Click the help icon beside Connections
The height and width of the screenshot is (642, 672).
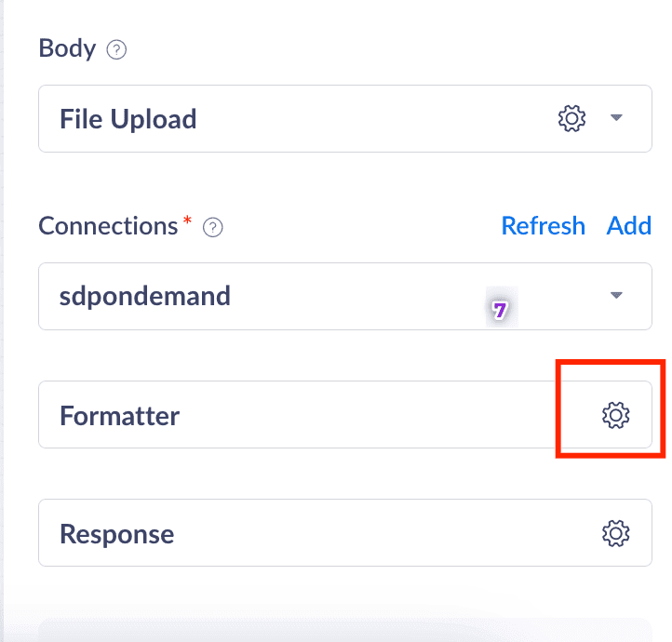(x=212, y=227)
